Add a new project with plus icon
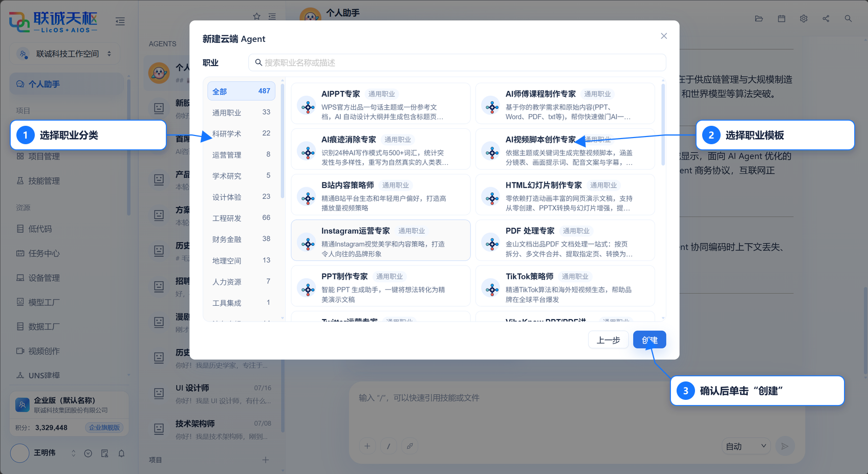Image resolution: width=868 pixels, height=474 pixels. coord(266,460)
